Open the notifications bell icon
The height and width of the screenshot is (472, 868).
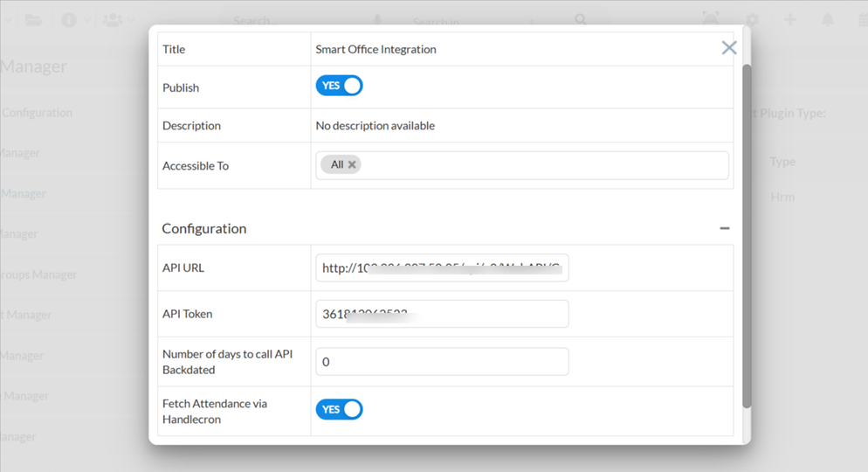(x=828, y=20)
